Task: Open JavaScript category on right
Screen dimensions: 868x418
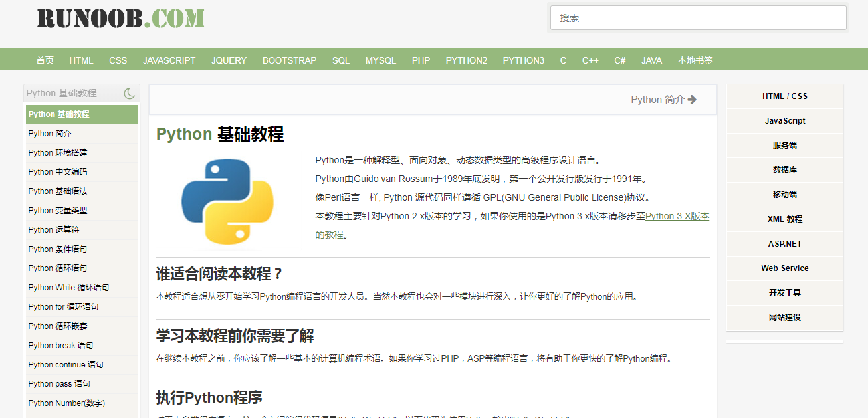Action: (785, 121)
